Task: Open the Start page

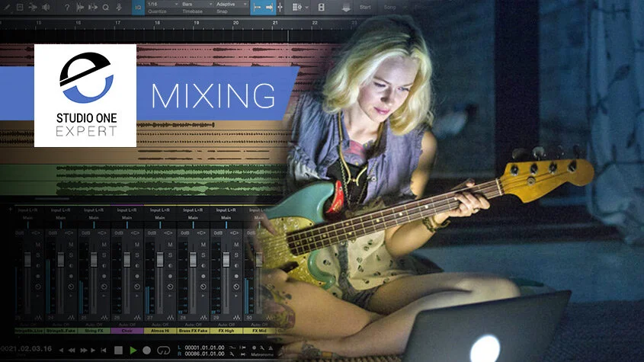Action: point(365,8)
